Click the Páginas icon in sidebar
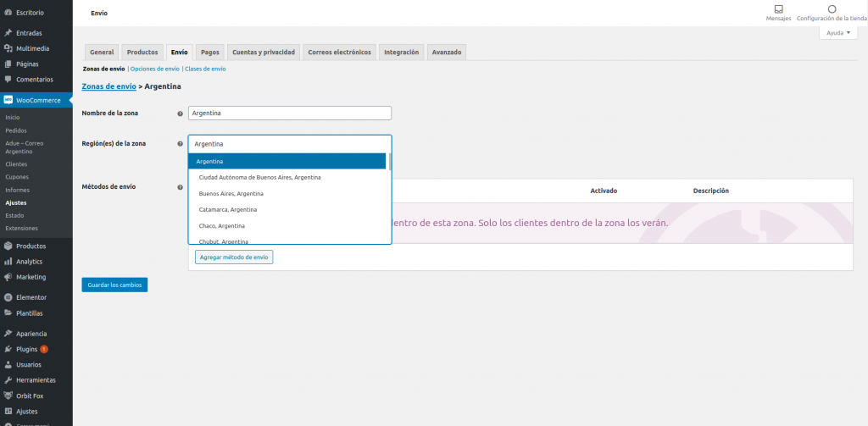868x426 pixels. 8,64
